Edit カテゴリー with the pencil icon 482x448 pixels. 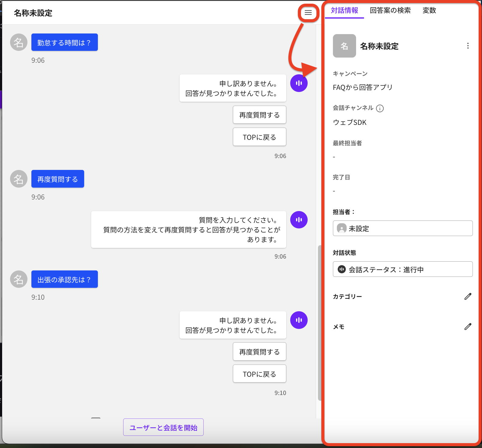pyautogui.click(x=468, y=296)
